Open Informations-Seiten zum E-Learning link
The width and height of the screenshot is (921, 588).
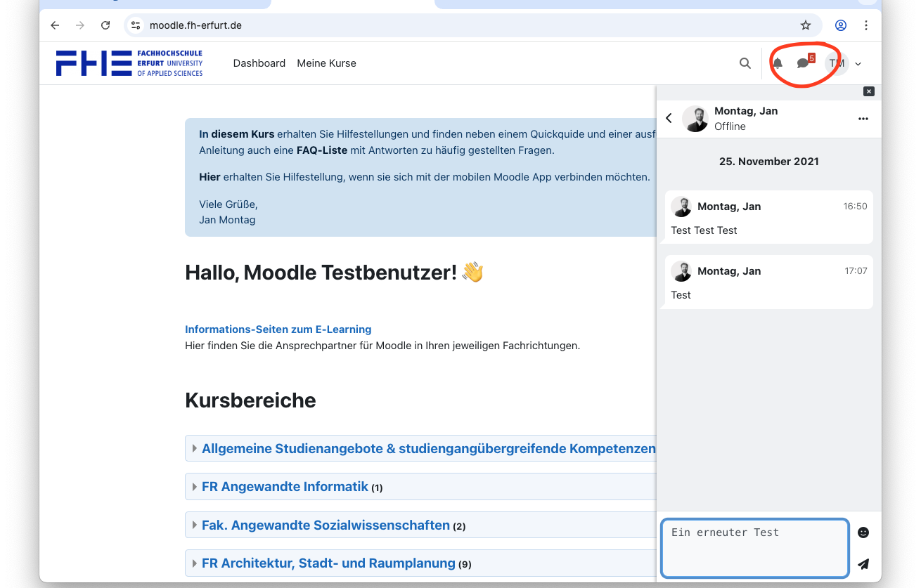(278, 329)
